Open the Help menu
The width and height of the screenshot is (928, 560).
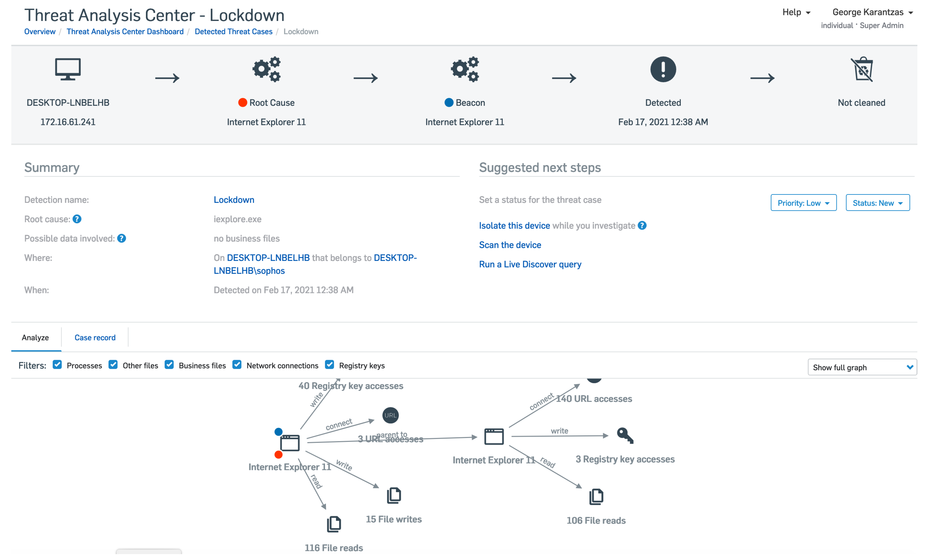(x=796, y=12)
